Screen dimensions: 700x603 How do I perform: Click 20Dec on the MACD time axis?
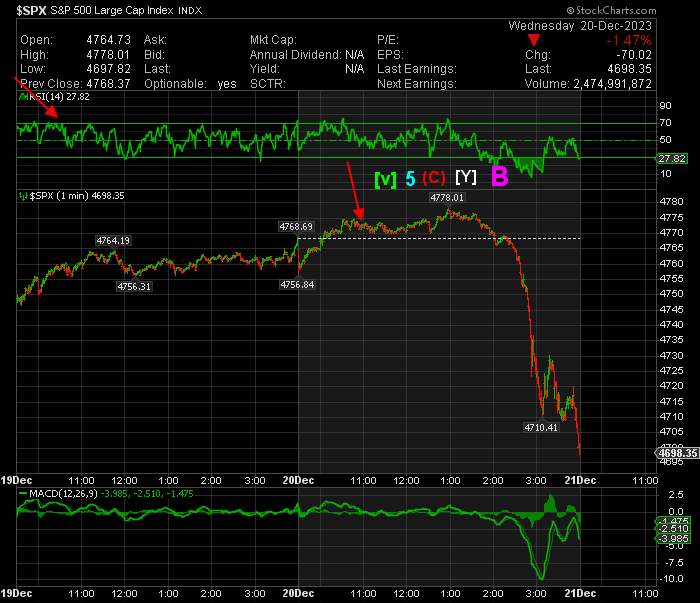click(x=298, y=594)
